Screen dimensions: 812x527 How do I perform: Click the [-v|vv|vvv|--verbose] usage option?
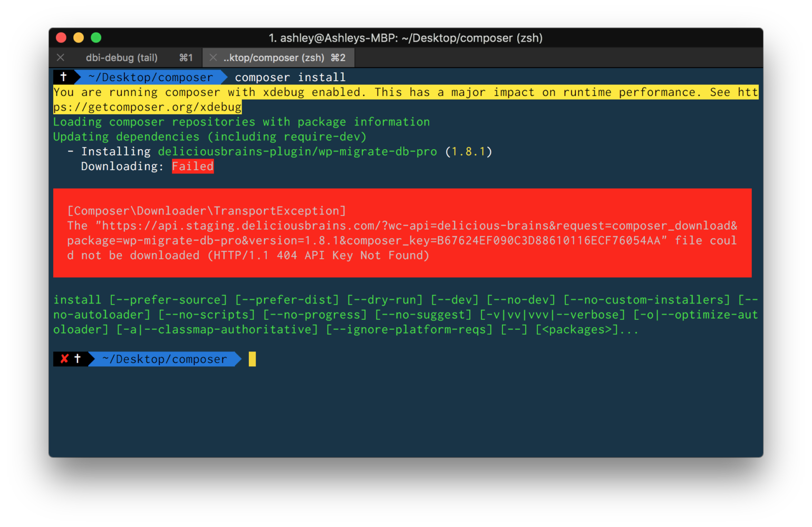click(553, 315)
